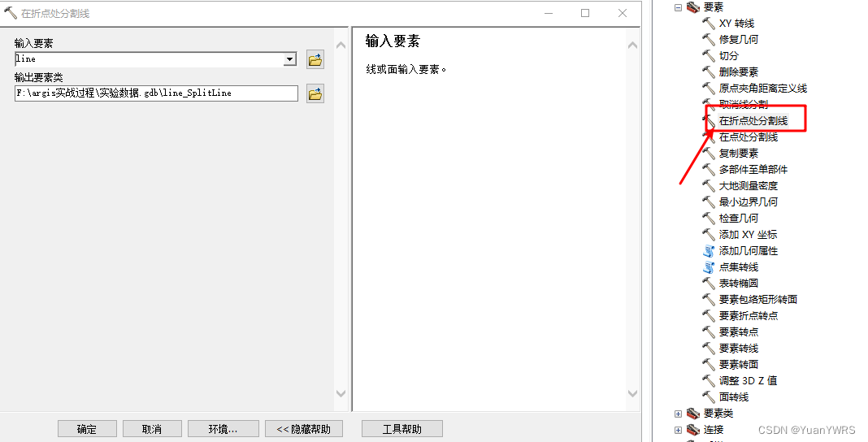Minimize the 在折点处分割线 dialog

[549, 13]
